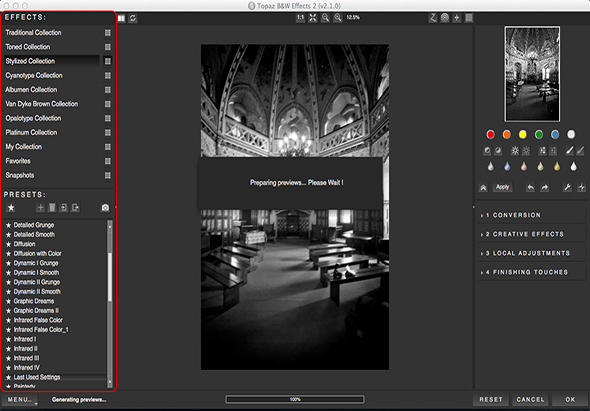Screen dimensions: 590x411
Task: Select the Graphic Dreams II preset
Action: [36, 311]
